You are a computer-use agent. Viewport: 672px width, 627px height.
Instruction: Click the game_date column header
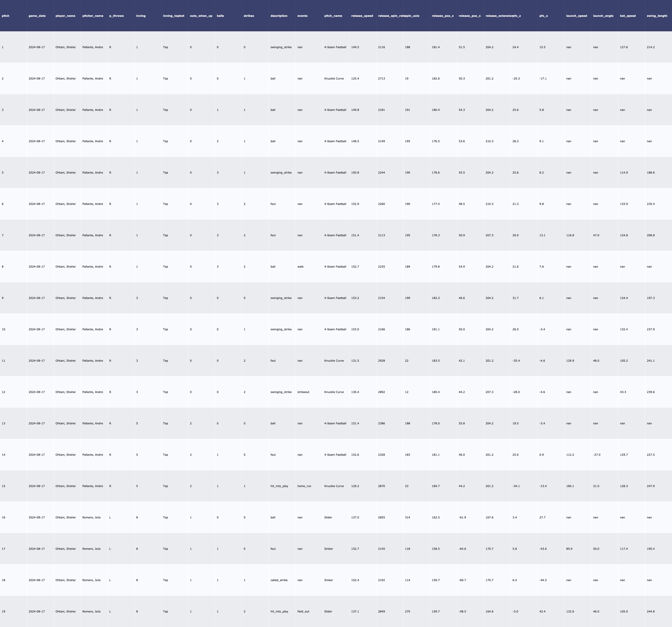[x=37, y=16]
